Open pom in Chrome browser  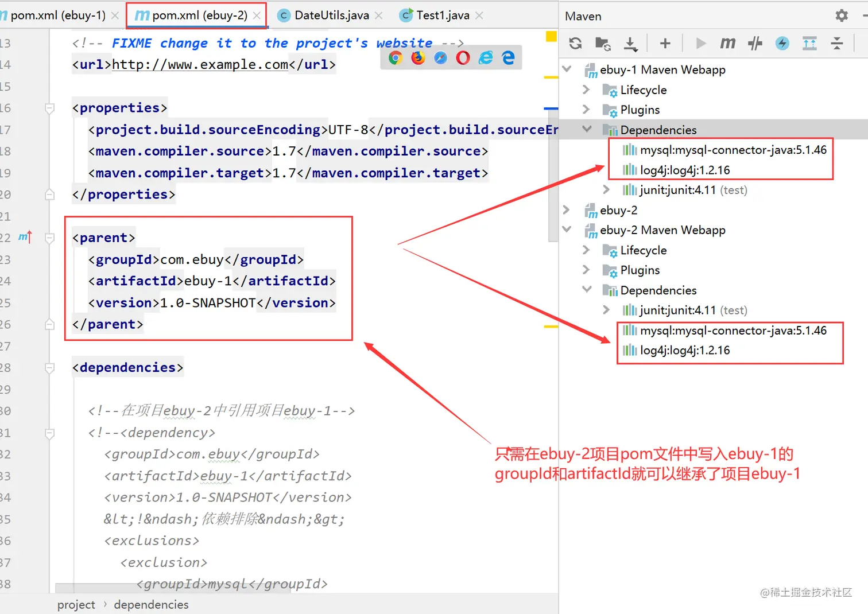pyautogui.click(x=396, y=57)
